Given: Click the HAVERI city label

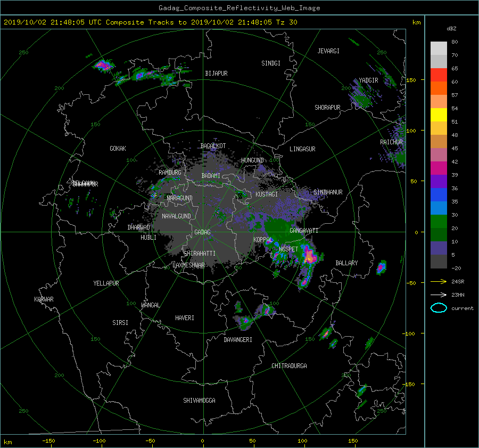Looking at the screenshot, I should click(185, 318).
